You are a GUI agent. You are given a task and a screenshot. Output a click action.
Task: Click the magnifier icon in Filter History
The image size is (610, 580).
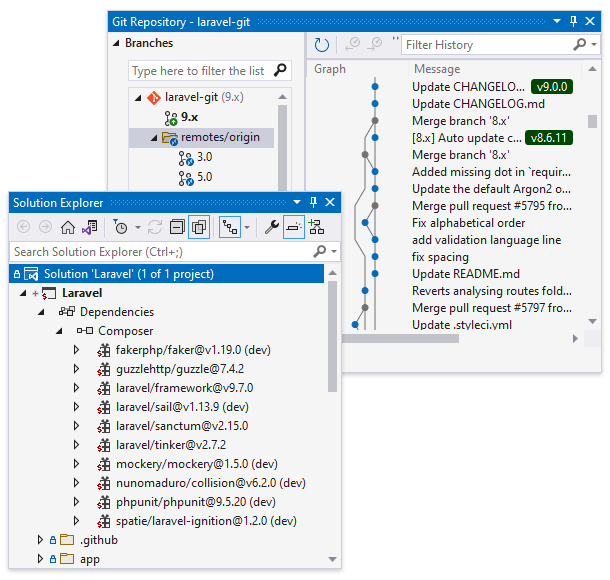tap(580, 44)
